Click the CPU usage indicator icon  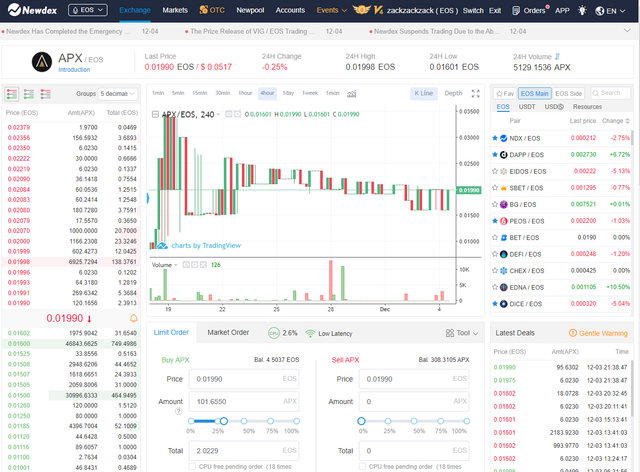coord(273,333)
